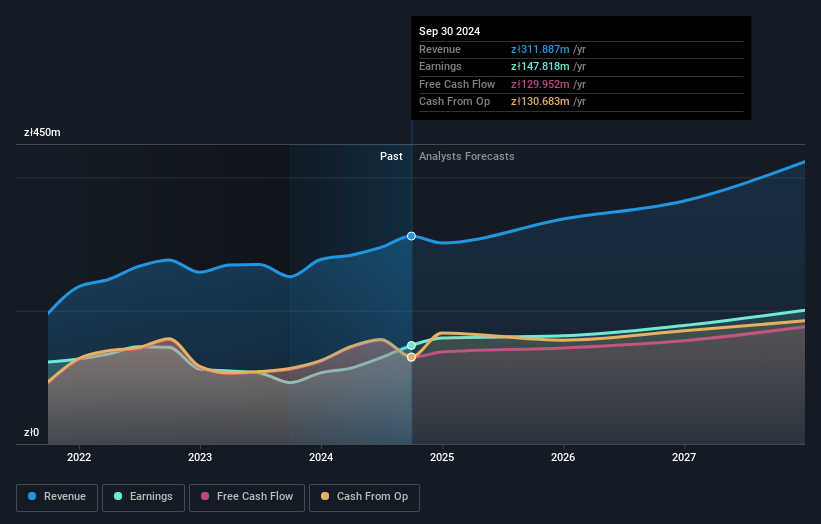Click the 2024 x-axis label
Image resolution: width=821 pixels, height=524 pixels.
tap(321, 458)
